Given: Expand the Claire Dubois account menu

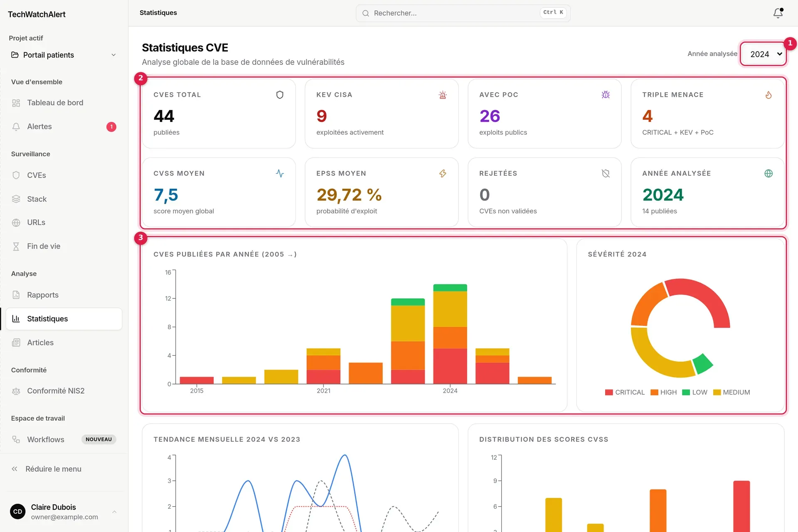Looking at the screenshot, I should [x=64, y=512].
